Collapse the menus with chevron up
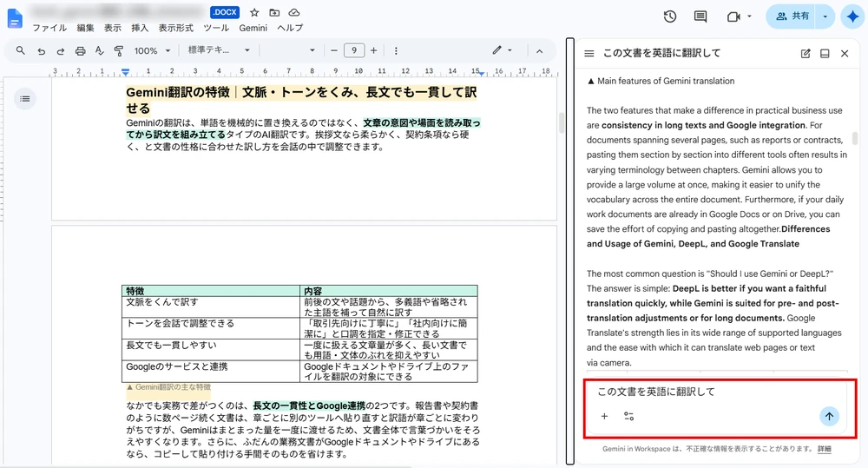The image size is (868, 468). coord(539,51)
